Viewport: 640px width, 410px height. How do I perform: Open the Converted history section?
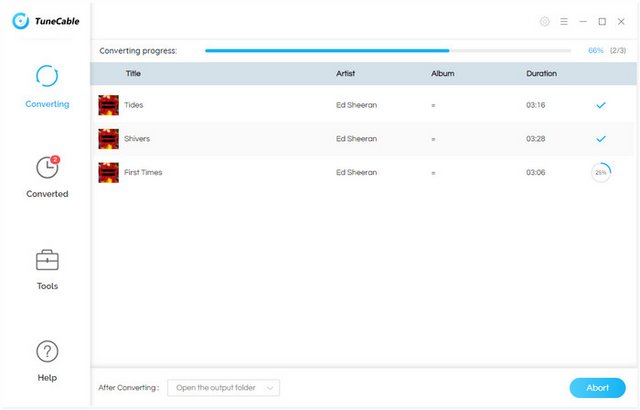[47, 177]
